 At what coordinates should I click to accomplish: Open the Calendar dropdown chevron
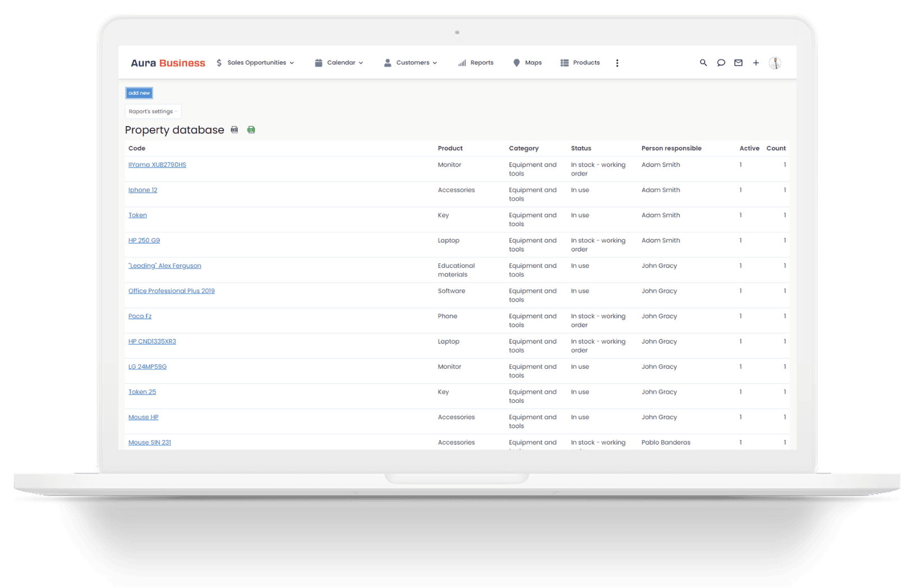pyautogui.click(x=361, y=62)
